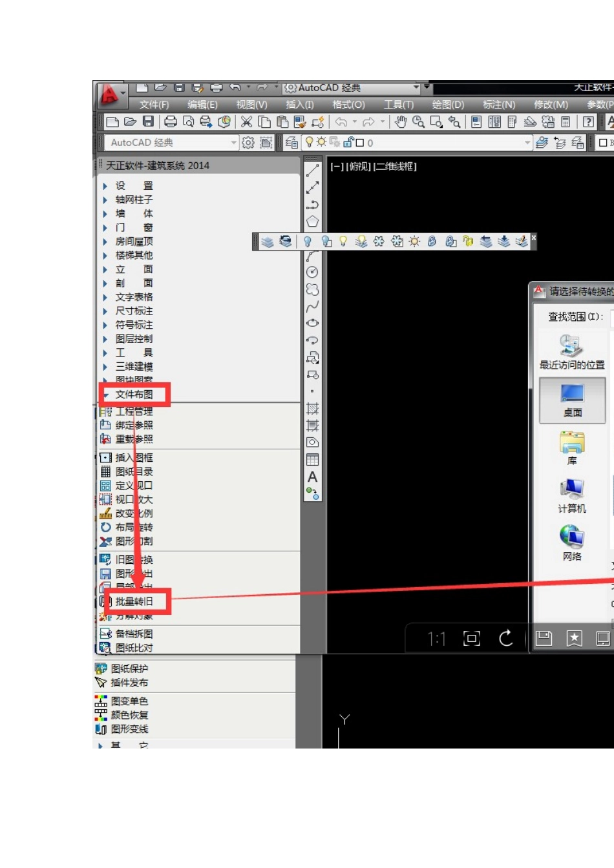
Task: Select the Circle draw tool
Action: pyautogui.click(x=313, y=273)
